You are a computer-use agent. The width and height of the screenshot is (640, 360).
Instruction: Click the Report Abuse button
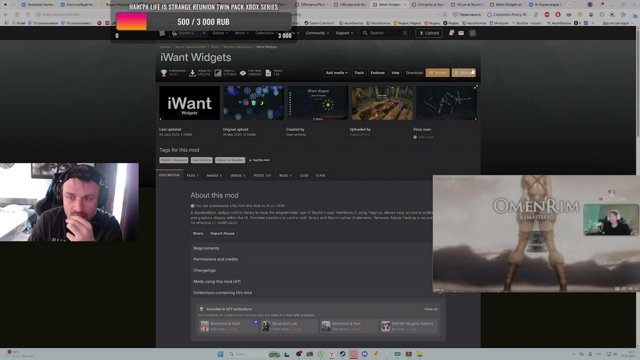(222, 233)
